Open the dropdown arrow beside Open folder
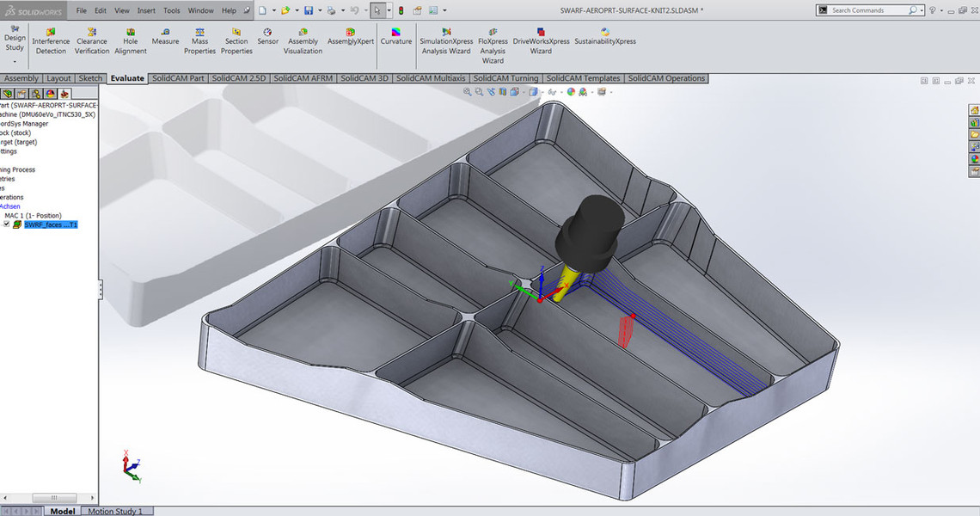This screenshot has height=516, width=980. point(297,10)
